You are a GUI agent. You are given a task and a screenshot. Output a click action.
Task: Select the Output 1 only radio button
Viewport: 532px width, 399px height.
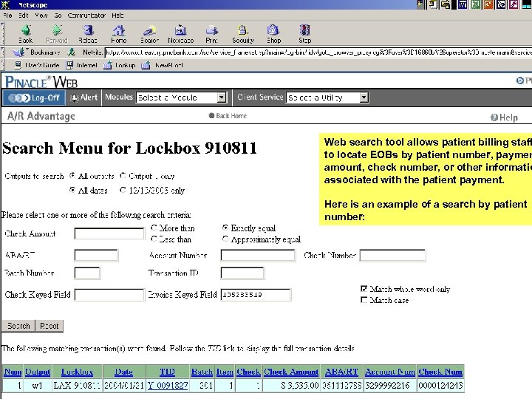[x=123, y=175]
